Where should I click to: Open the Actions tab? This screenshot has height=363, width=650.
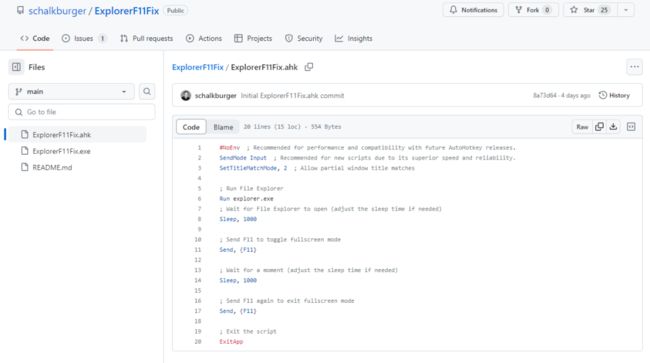pyautogui.click(x=204, y=39)
